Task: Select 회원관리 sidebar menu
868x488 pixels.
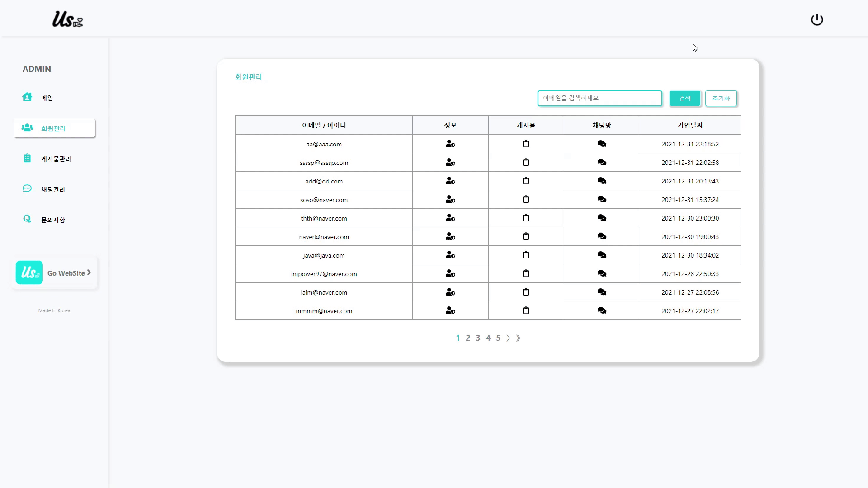Action: point(54,128)
